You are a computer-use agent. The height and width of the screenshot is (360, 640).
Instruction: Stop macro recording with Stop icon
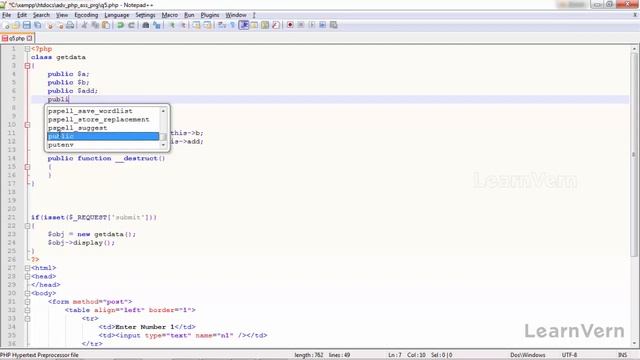[301, 25]
